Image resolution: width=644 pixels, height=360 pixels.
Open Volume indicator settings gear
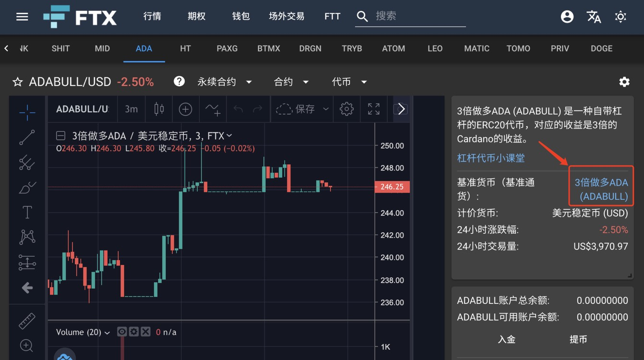(x=134, y=332)
